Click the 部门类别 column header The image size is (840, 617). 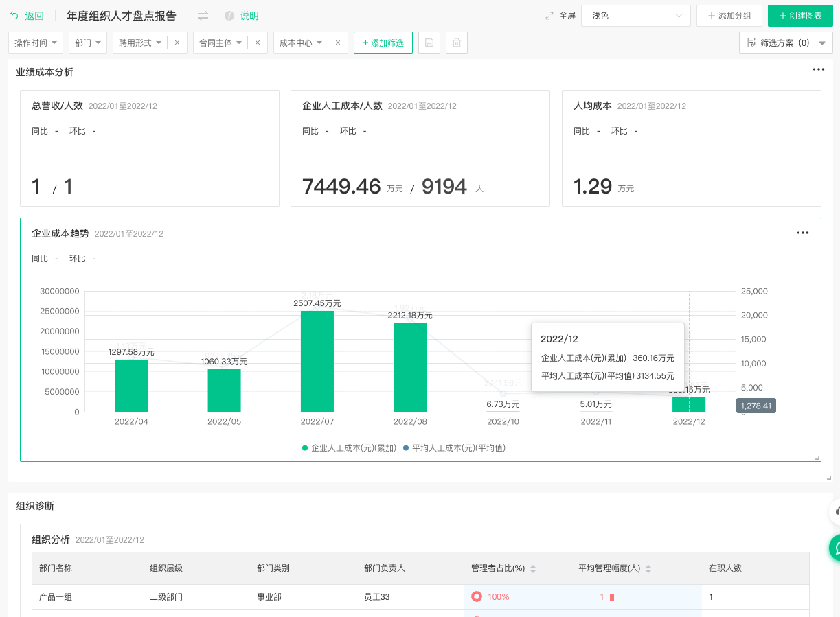pyautogui.click(x=273, y=568)
